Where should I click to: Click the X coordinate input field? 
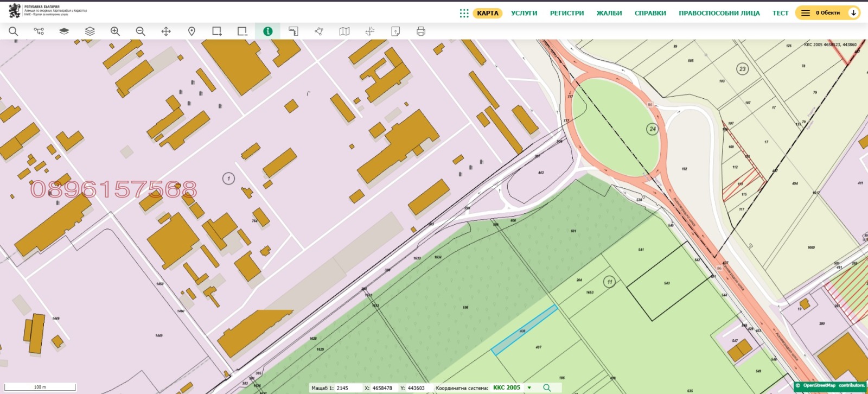coord(384,388)
